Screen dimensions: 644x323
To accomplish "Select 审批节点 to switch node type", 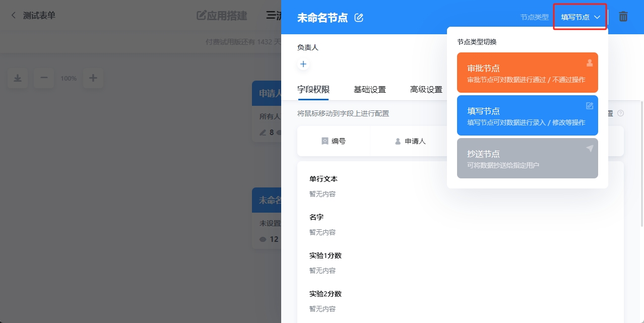I will coord(527,72).
